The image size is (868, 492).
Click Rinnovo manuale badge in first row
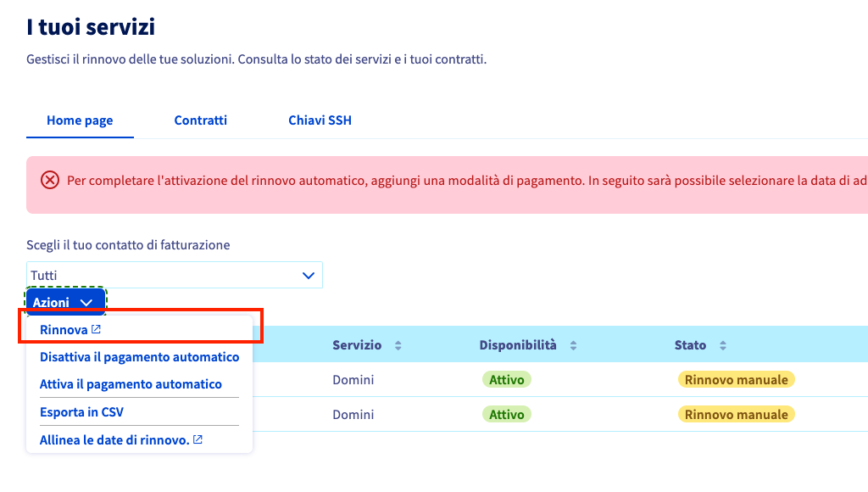[x=737, y=379]
